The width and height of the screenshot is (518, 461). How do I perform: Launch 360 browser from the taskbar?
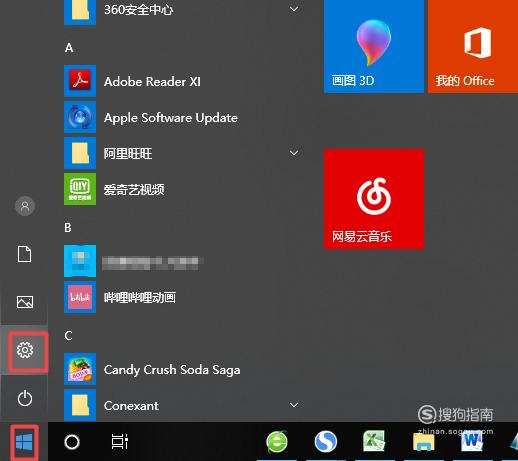click(277, 442)
